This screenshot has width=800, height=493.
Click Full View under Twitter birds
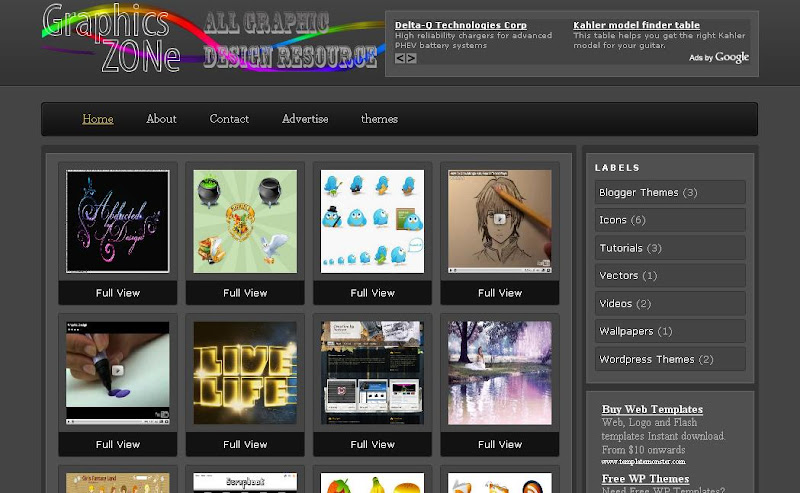(x=372, y=293)
